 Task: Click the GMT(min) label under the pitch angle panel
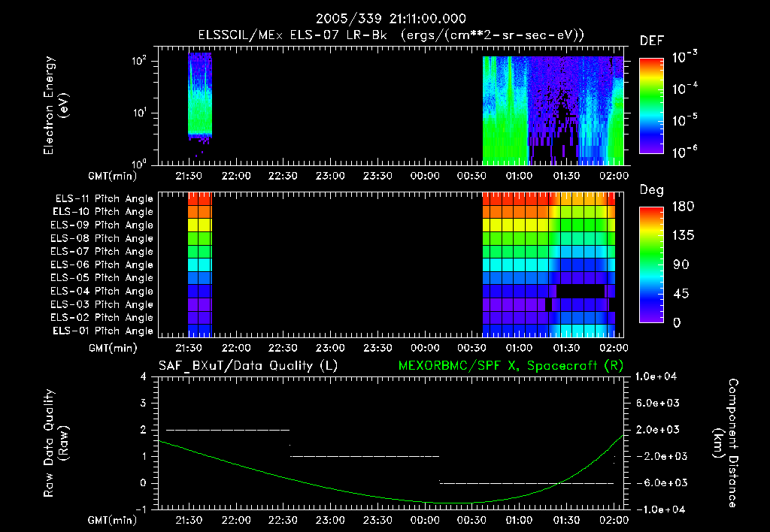[x=113, y=348]
